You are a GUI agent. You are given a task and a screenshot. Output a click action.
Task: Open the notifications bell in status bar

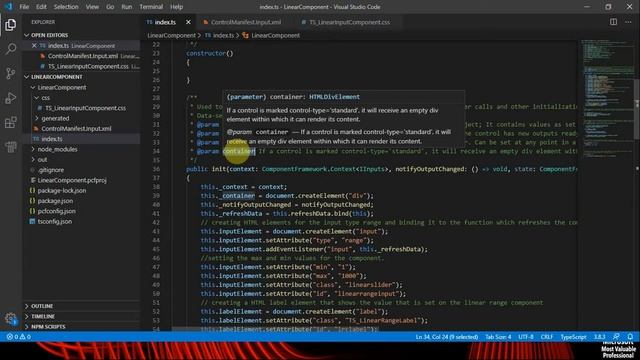pyautogui.click(x=630, y=337)
